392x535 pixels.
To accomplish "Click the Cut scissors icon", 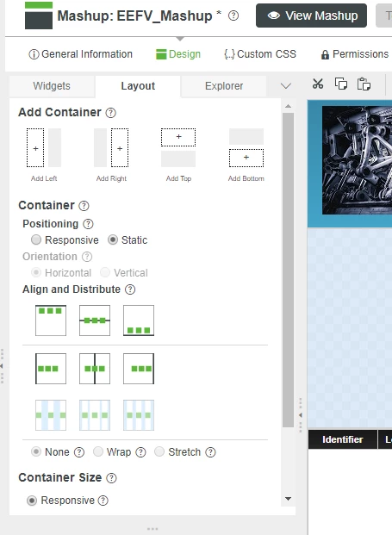I will (318, 84).
